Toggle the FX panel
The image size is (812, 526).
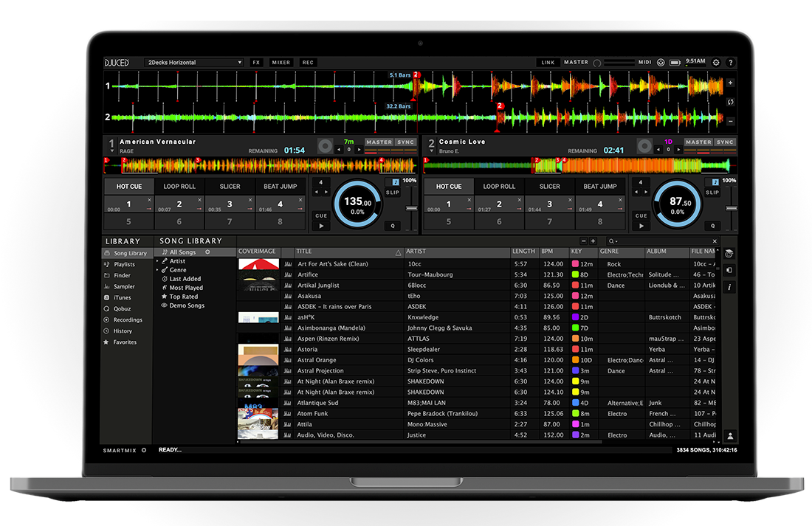[x=256, y=63]
